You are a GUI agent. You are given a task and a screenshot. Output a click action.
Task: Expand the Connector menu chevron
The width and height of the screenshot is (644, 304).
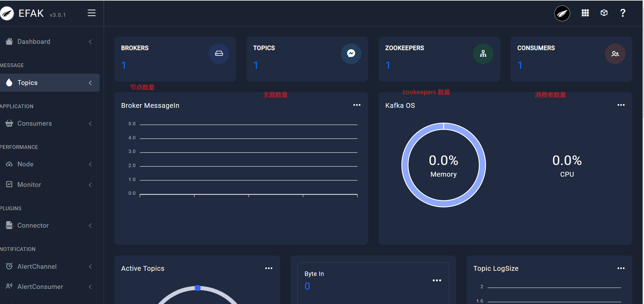pyautogui.click(x=90, y=226)
